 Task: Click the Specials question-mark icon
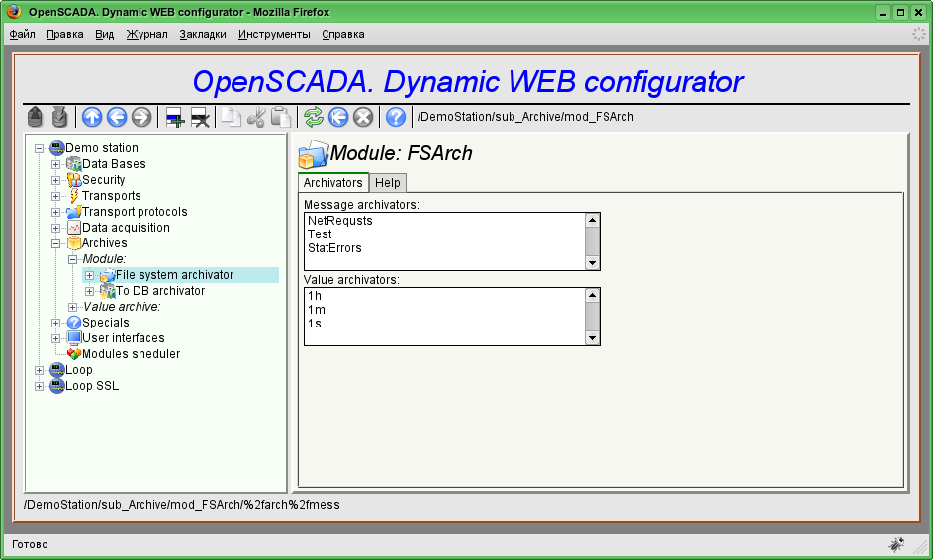coord(74,323)
